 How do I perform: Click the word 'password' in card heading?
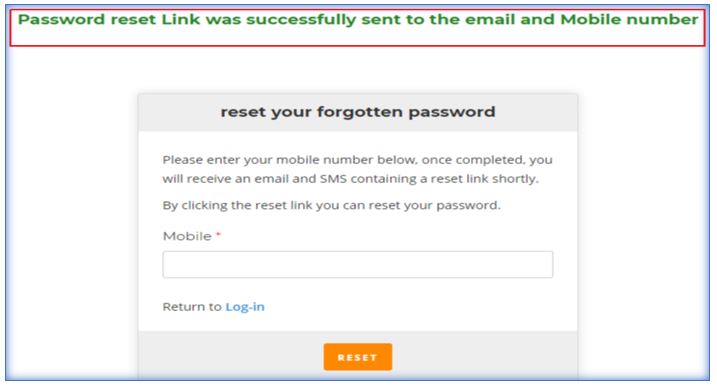(x=452, y=113)
